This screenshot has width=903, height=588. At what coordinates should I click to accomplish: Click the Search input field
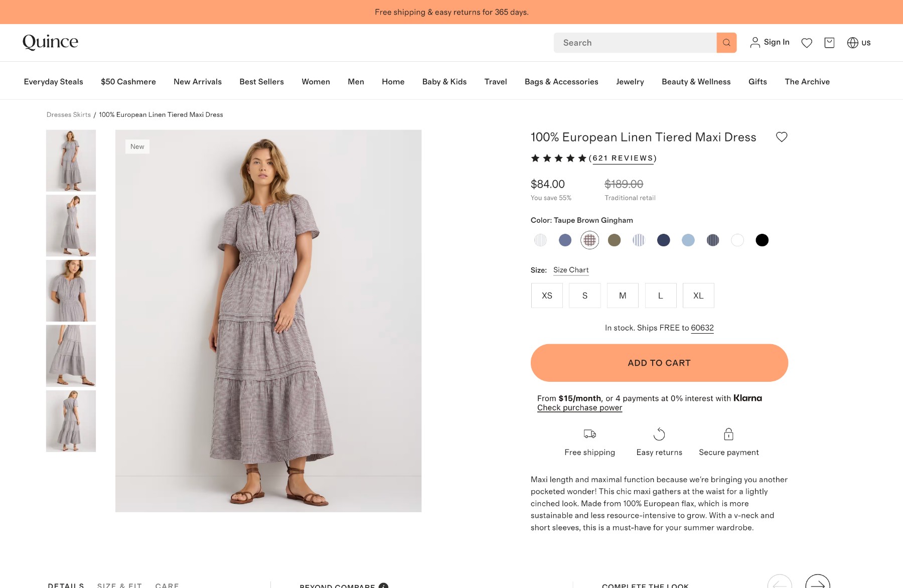[635, 43]
